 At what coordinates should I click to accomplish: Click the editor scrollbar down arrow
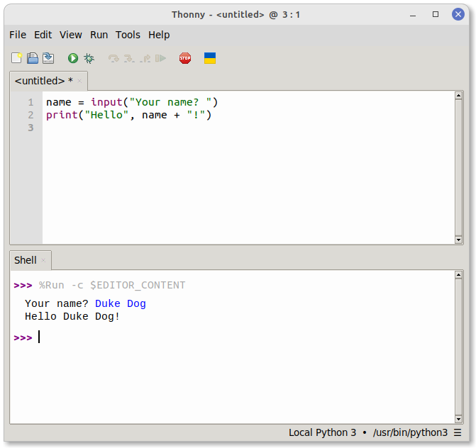coord(458,240)
